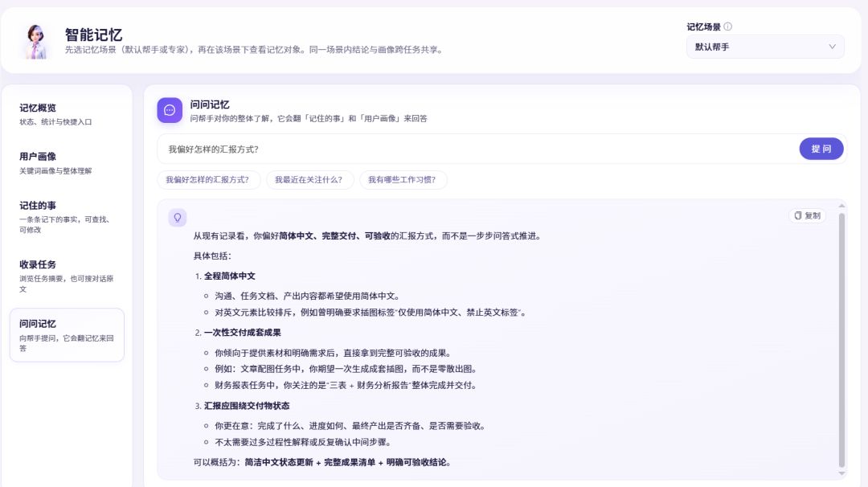Image resolution: width=868 pixels, height=487 pixels.
Task: Click the scrollbar down arrow
Action: pos(841,473)
